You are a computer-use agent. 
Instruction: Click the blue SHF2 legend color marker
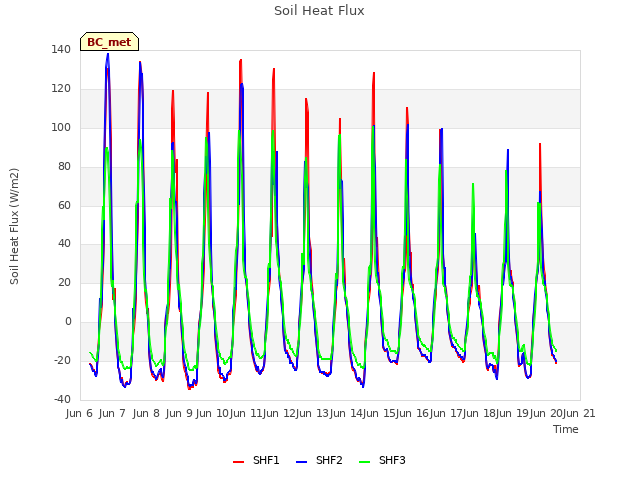coord(301,462)
